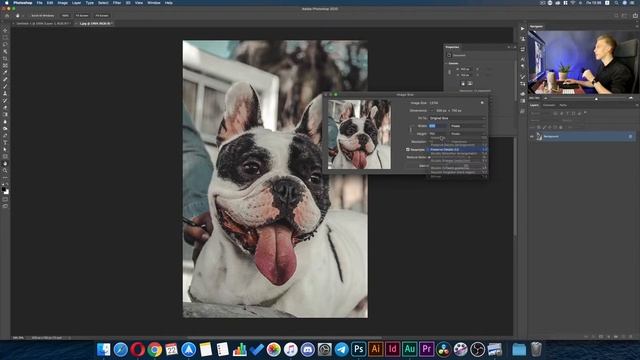The width and height of the screenshot is (640, 360).
Task: Click the zoom-in mountains icon in Navigator
Action: pyautogui.click(x=631, y=98)
